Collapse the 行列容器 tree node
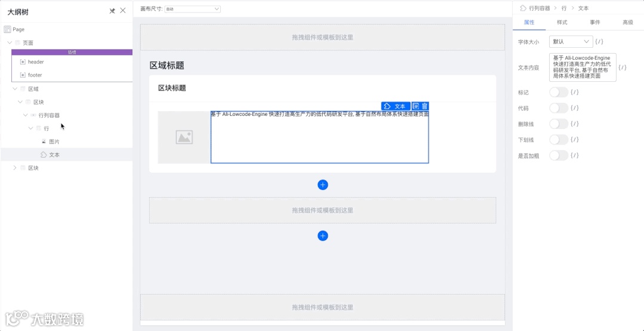This screenshot has height=331, width=644. (x=26, y=115)
